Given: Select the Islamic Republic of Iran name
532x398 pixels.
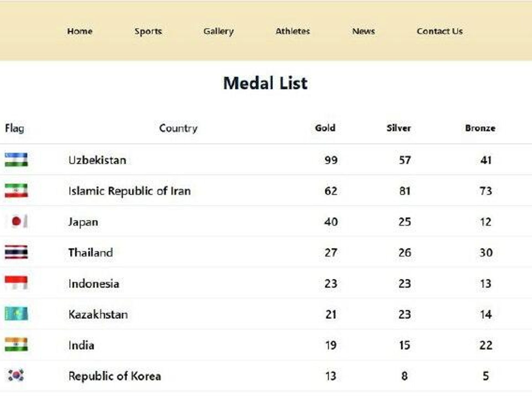Looking at the screenshot, I should 130,191.
